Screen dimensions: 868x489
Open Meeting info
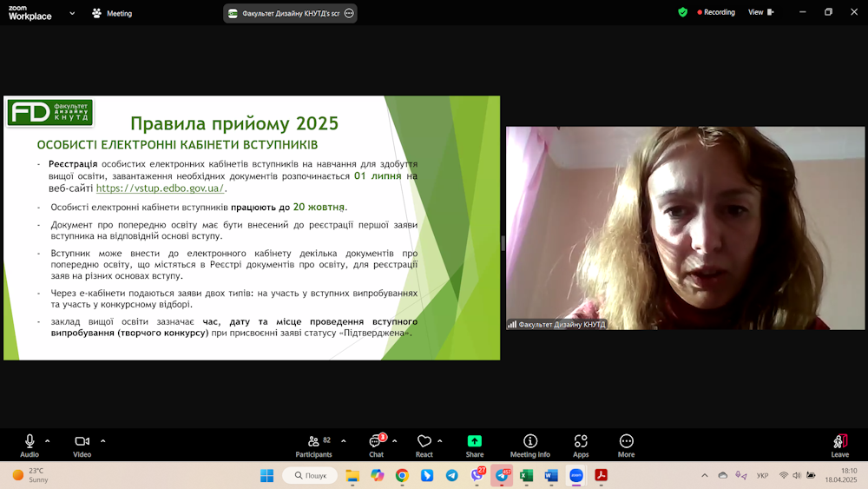tap(529, 446)
